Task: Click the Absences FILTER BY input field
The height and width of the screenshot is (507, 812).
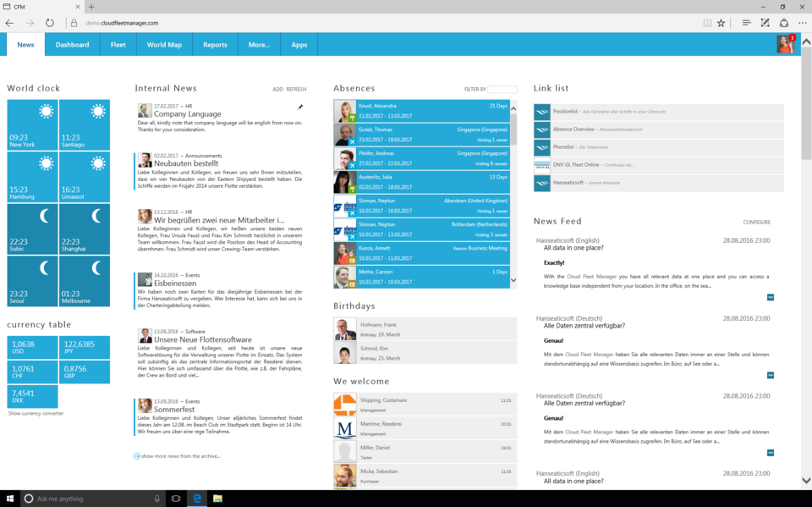Action: (502, 89)
